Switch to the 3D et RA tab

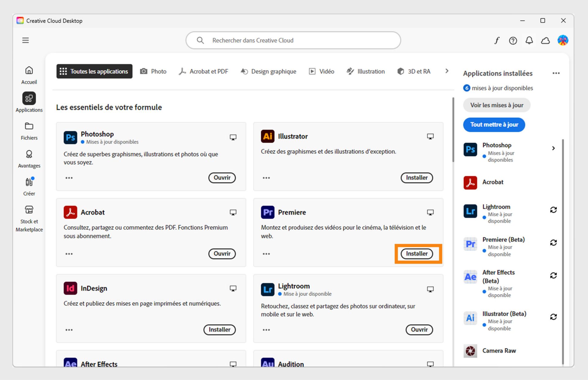pyautogui.click(x=414, y=71)
